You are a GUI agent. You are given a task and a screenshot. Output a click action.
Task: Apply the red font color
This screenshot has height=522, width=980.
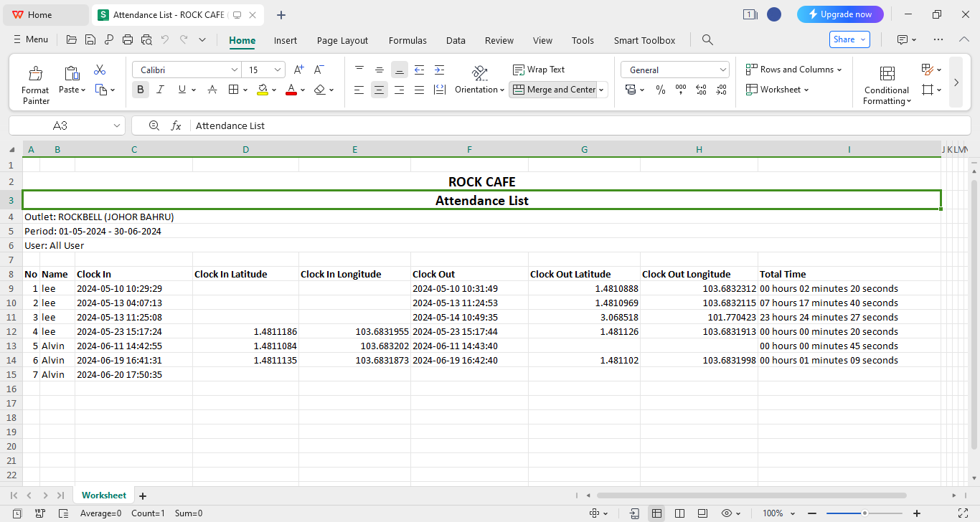[291, 90]
